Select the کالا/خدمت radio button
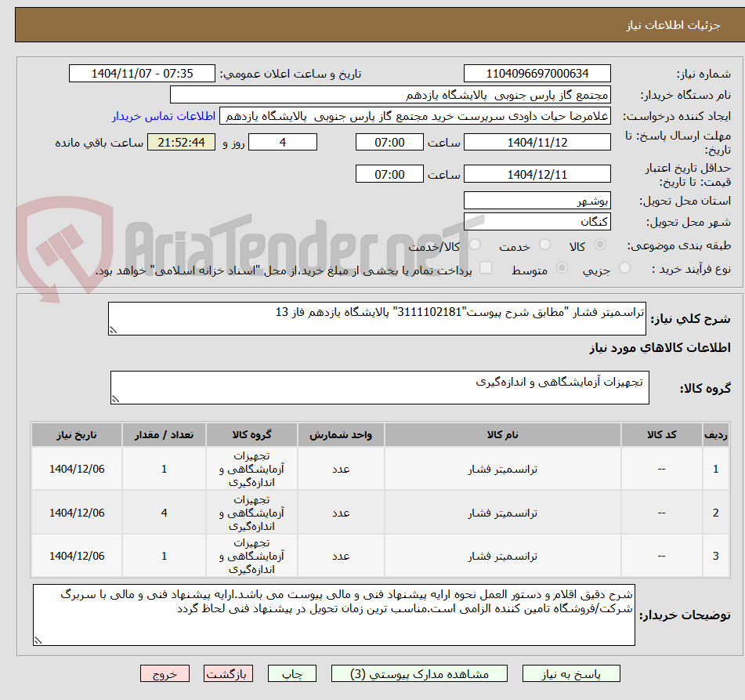Screen dimensions: 745x700 tap(475, 245)
